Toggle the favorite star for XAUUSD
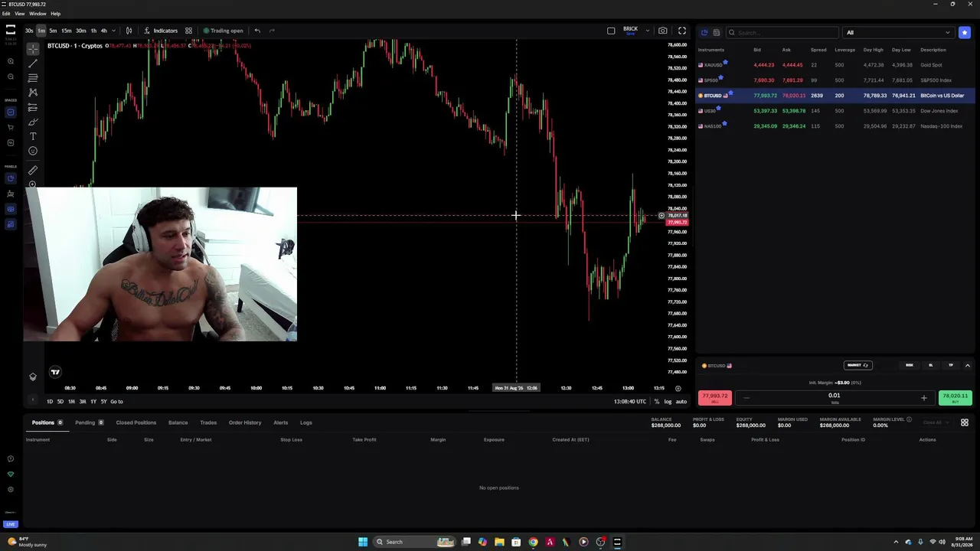This screenshot has height=551, width=980. pyautogui.click(x=725, y=62)
